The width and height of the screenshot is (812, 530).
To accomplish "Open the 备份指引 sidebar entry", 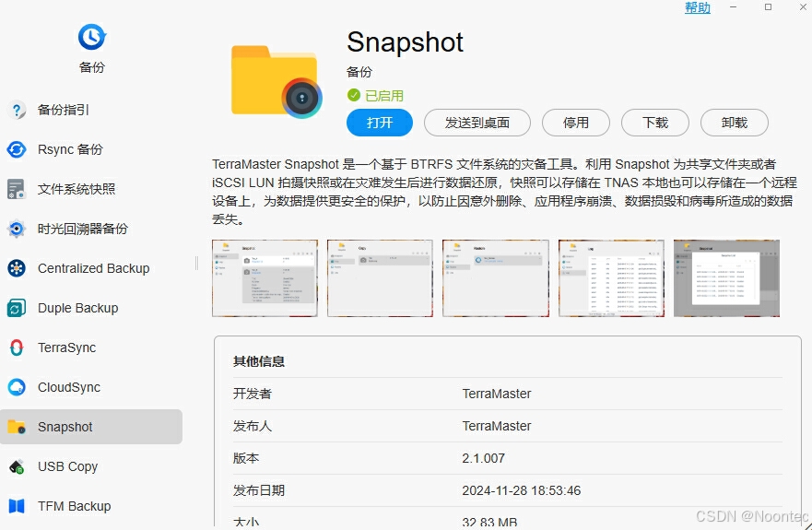I will [91, 110].
